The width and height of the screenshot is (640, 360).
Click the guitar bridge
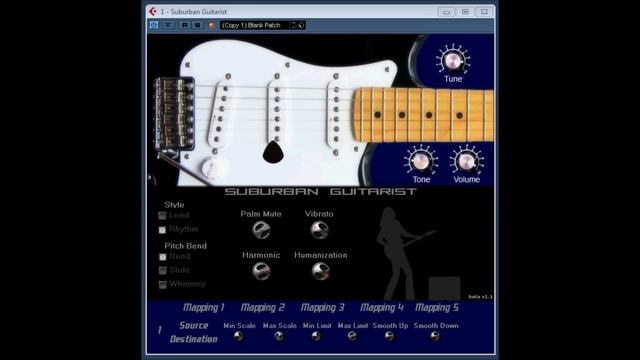[174, 114]
